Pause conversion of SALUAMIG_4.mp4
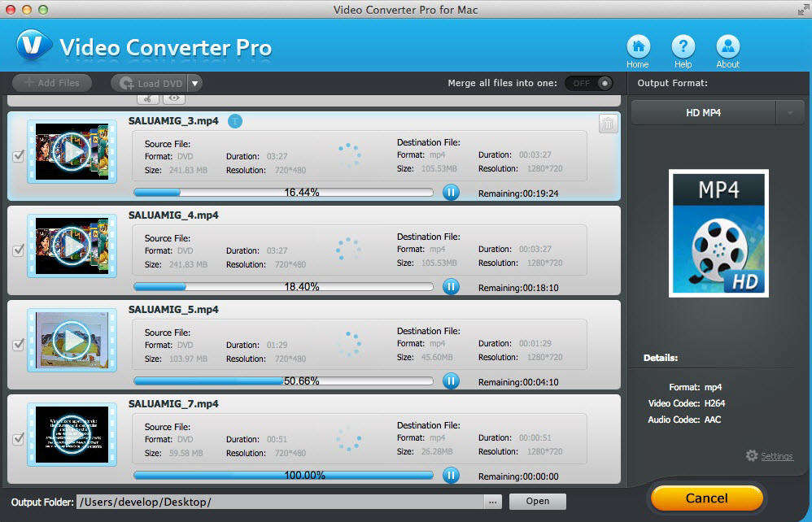812x522 pixels. tap(451, 286)
